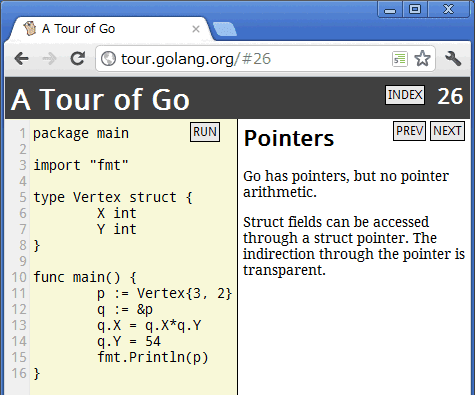This screenshot has width=475, height=395.
Task: Click the A Tour of Go page title
Action: [x=100, y=99]
